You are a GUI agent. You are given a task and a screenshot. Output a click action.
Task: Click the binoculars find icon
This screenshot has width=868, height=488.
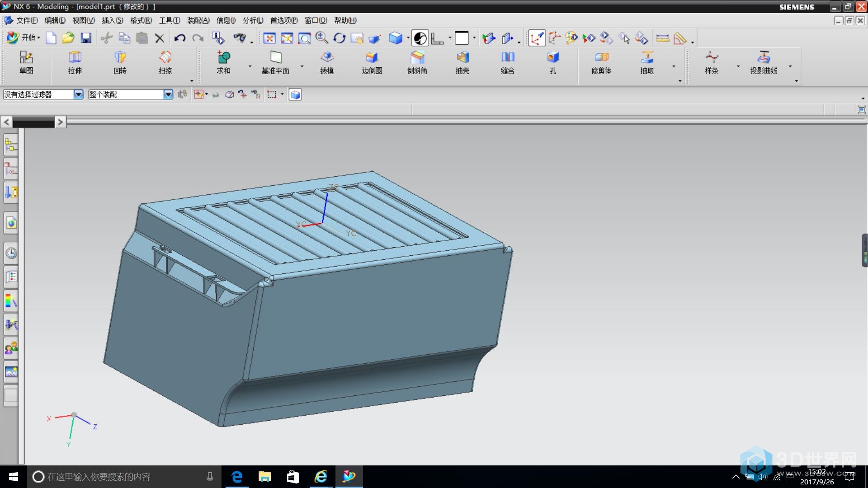coord(240,38)
